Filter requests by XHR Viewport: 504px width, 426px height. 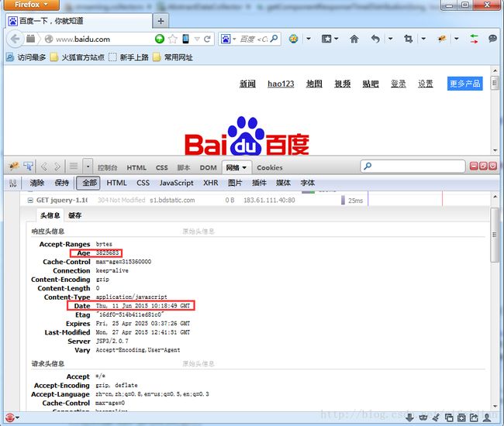(211, 183)
